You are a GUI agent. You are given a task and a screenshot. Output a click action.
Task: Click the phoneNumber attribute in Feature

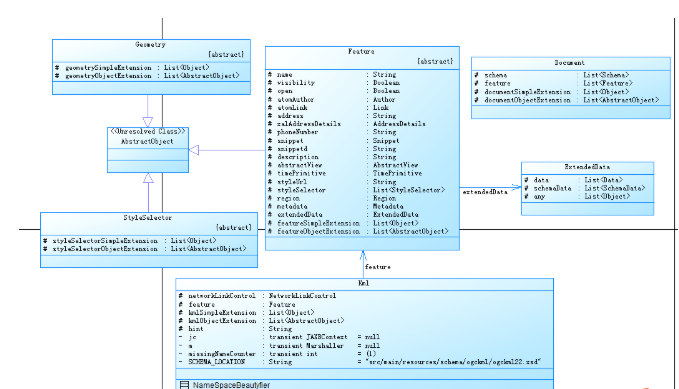click(332, 132)
